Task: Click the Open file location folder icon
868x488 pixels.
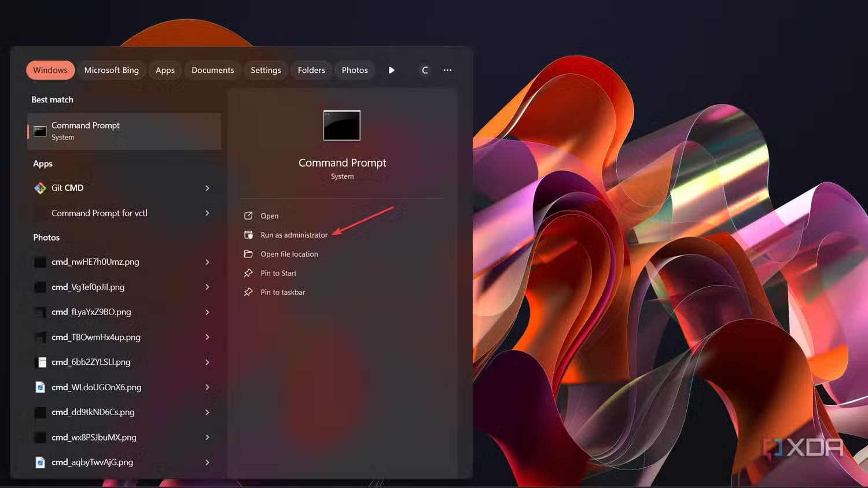Action: [x=248, y=254]
